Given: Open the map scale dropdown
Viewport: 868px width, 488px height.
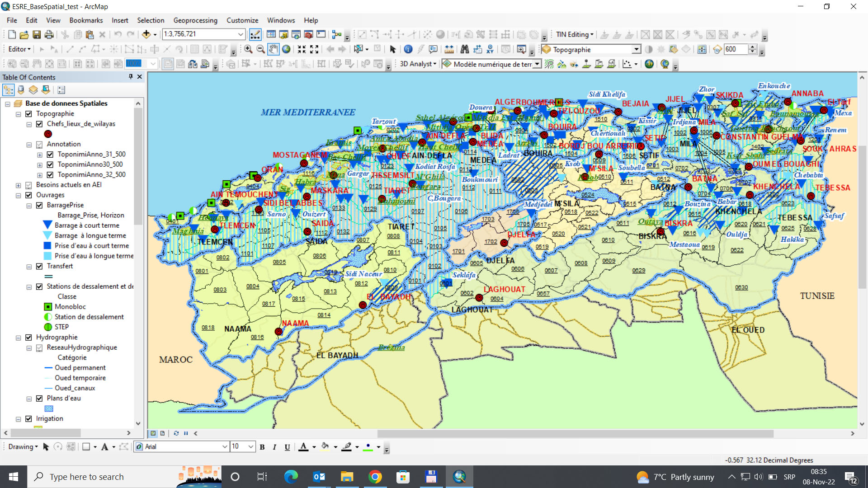Looking at the screenshot, I should coord(241,34).
